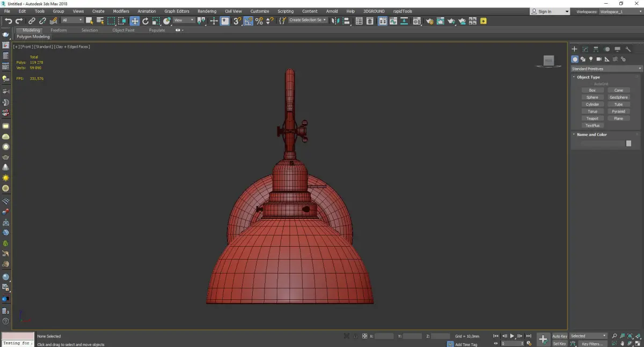Click the Undo arrow in main toolbar
The image size is (644, 347).
[x=8, y=21]
